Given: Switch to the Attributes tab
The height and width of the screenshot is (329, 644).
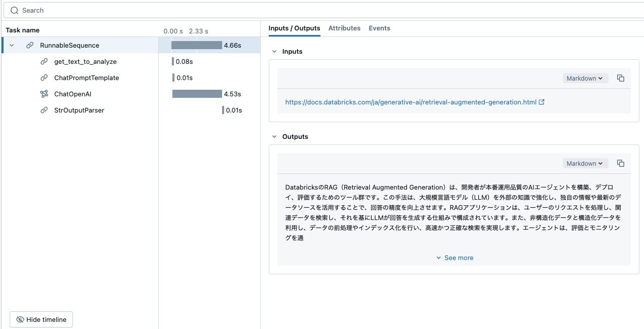Looking at the screenshot, I should pos(344,28).
